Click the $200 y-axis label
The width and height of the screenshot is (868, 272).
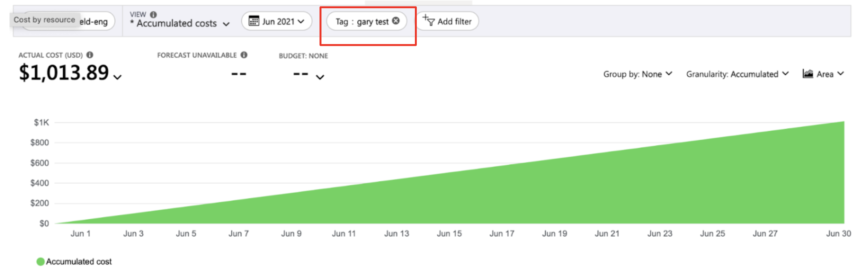coord(40,203)
